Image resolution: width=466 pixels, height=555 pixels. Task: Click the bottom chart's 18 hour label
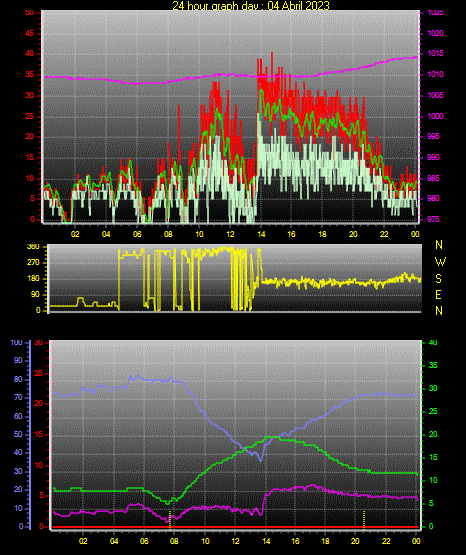click(x=325, y=541)
